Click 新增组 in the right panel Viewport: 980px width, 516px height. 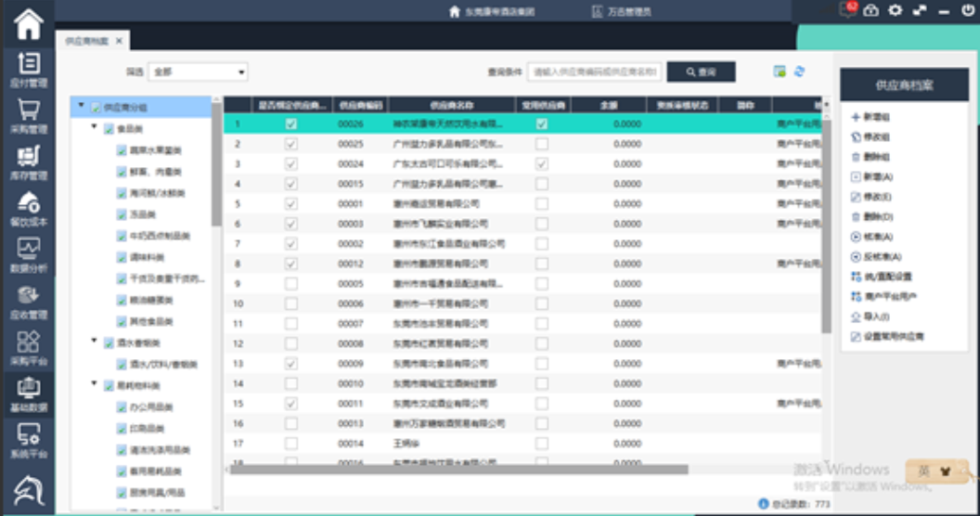(876, 117)
